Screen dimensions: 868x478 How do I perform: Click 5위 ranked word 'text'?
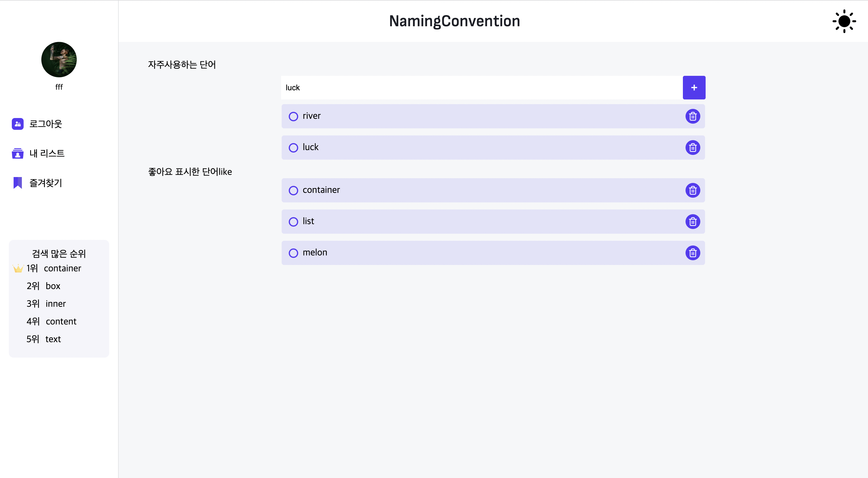click(x=53, y=339)
